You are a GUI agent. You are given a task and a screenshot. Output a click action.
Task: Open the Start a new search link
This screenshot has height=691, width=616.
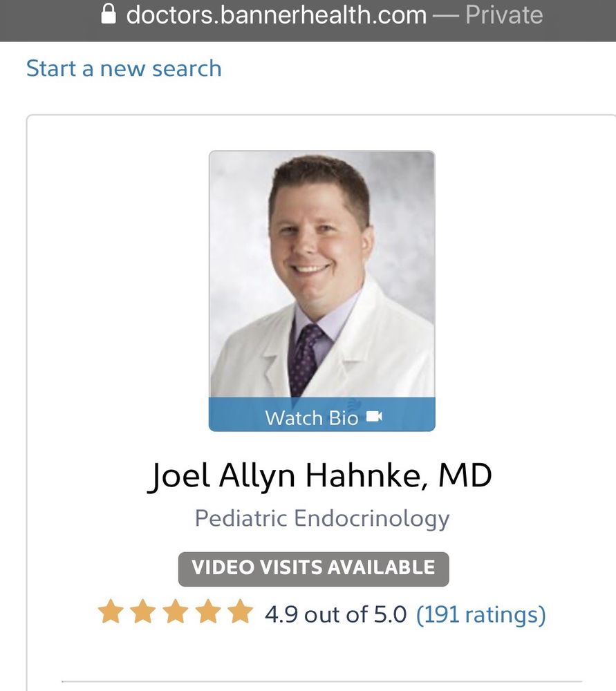tap(124, 68)
